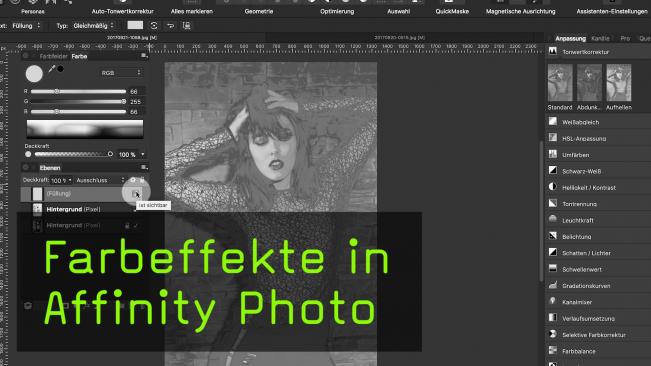Screen dimensions: 651x366
Task: Click the G value field showing 255
Action: (x=136, y=102)
